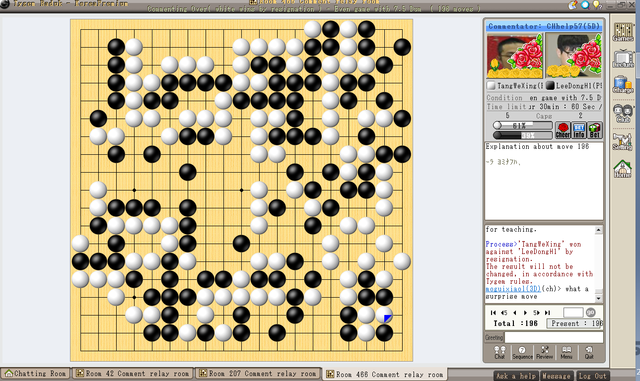640x381 pixels.
Task: Open the Sequence button
Action: pos(522,352)
